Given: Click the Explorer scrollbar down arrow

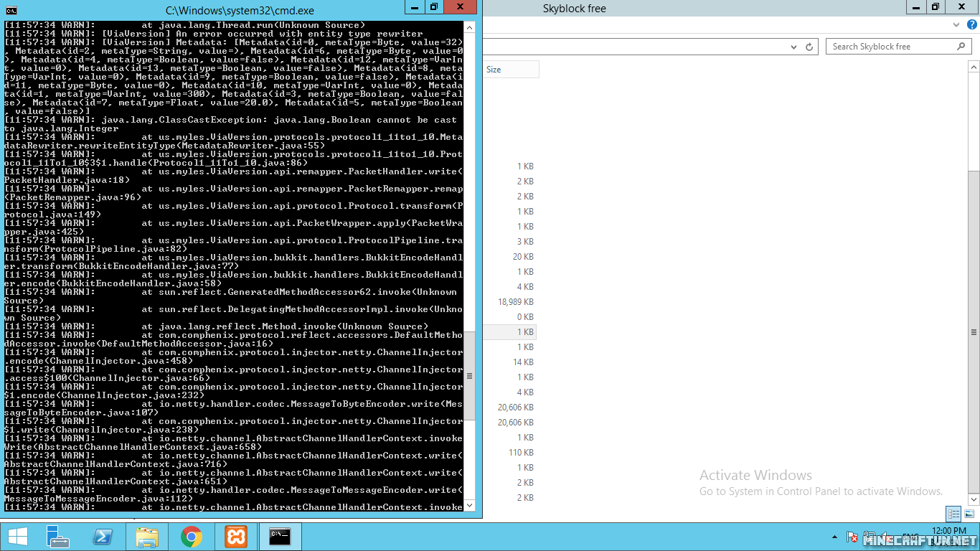Looking at the screenshot, I should click(974, 499).
